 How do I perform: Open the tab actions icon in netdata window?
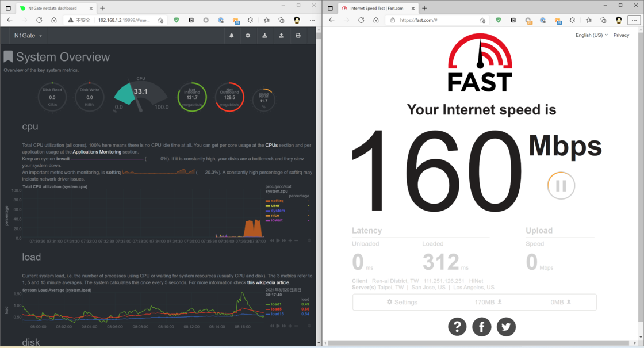click(8, 8)
